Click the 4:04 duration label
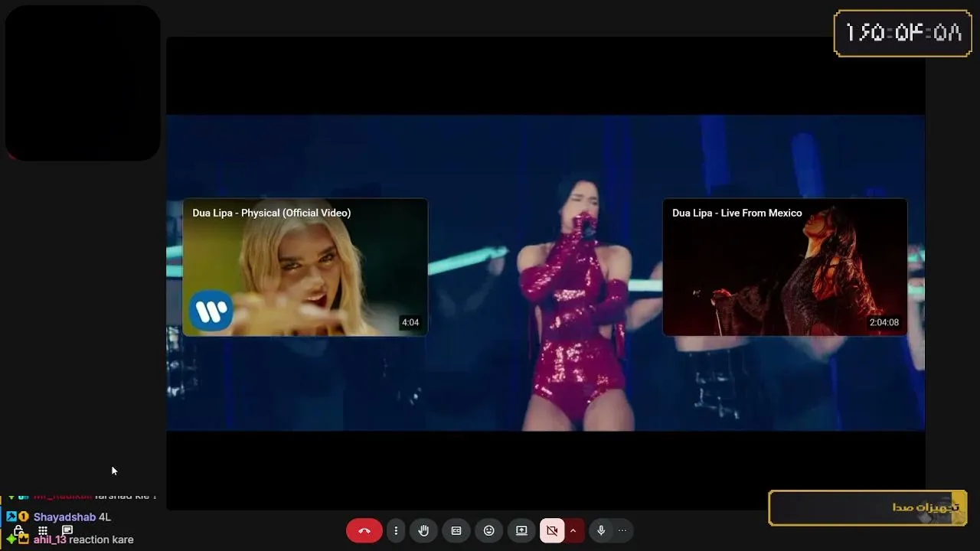The width and height of the screenshot is (980, 551). click(410, 323)
